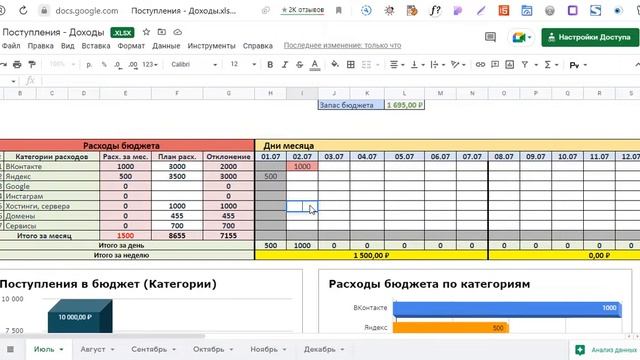Open the name box dropdown arrow
Viewport: 640px width, 360px height.
(x=13, y=81)
